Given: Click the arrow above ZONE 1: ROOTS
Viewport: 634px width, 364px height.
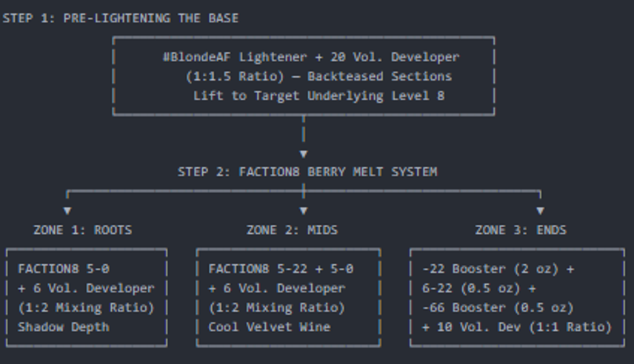Looking at the screenshot, I should [67, 210].
